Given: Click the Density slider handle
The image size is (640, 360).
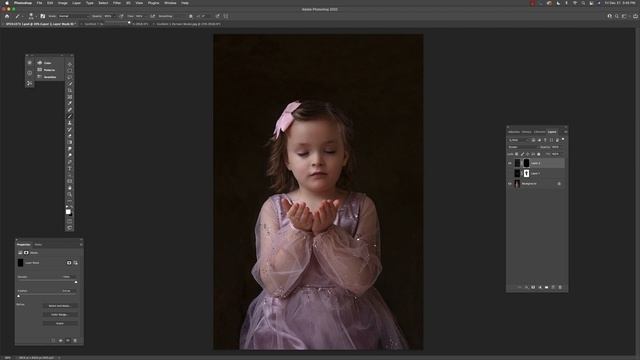Looking at the screenshot, I should [x=76, y=282].
